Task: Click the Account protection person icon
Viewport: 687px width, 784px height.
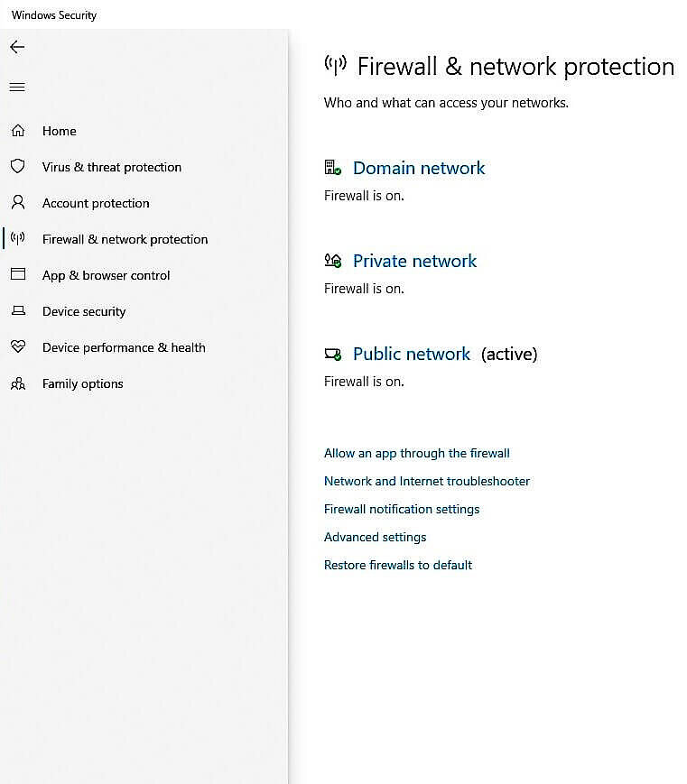Action: point(16,203)
